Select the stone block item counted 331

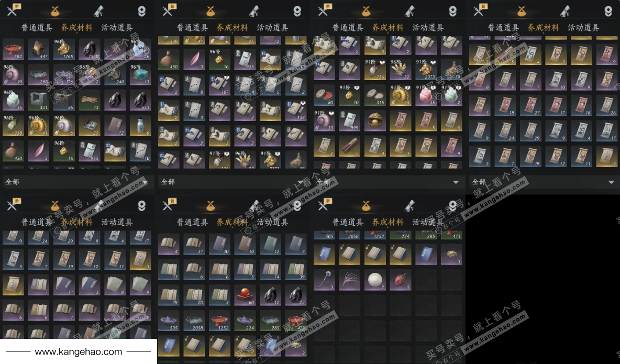[x=38, y=100]
